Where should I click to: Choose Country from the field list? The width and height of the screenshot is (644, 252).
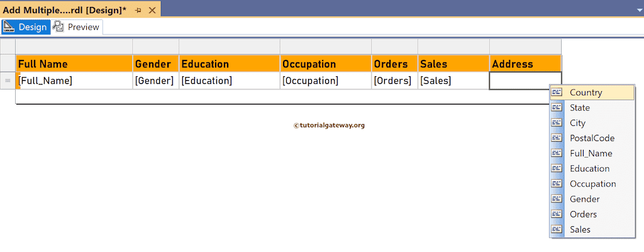(592, 92)
